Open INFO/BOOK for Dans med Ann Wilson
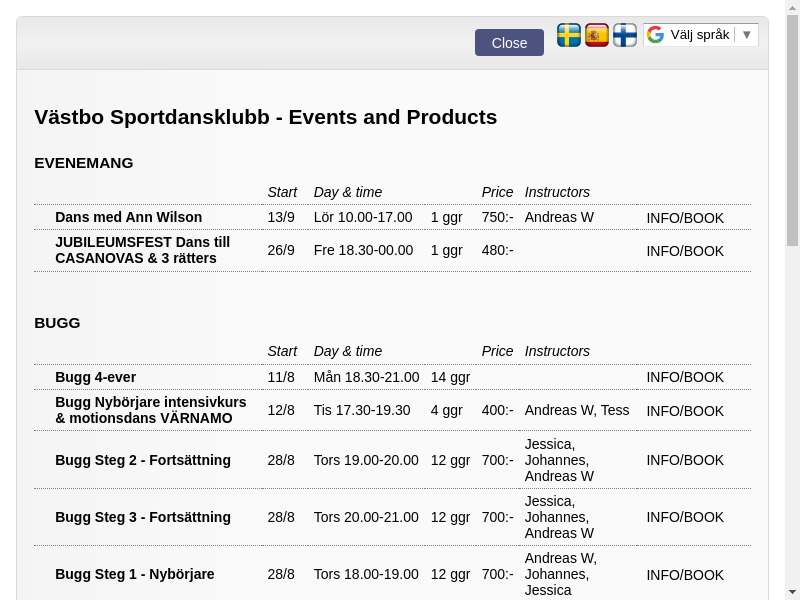Image resolution: width=800 pixels, height=600 pixels. (685, 218)
